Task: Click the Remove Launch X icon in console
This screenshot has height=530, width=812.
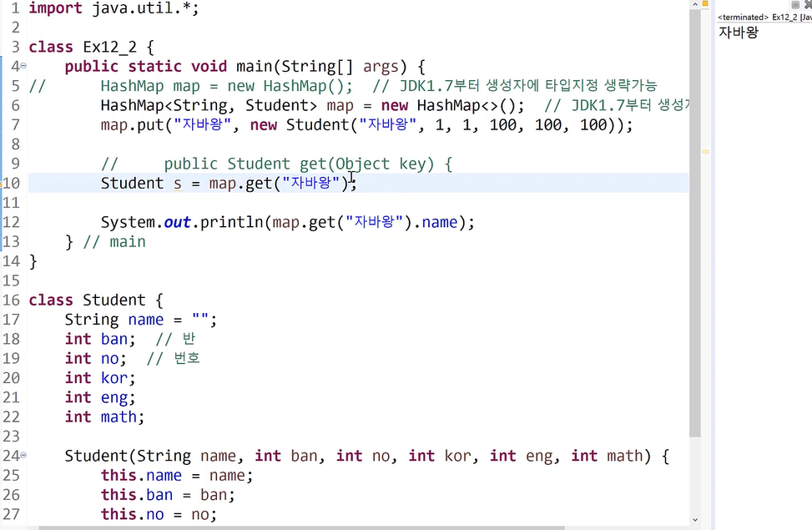Action: pyautogui.click(x=808, y=5)
